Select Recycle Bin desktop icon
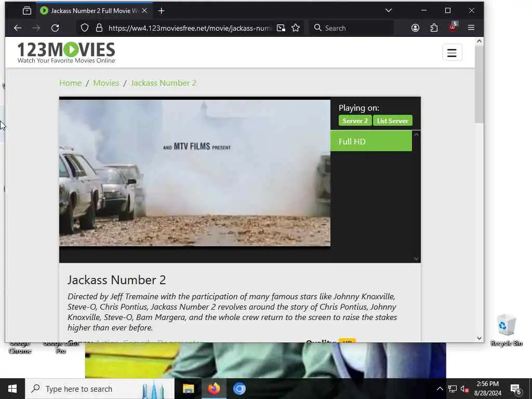The image size is (532, 399). pyautogui.click(x=506, y=330)
